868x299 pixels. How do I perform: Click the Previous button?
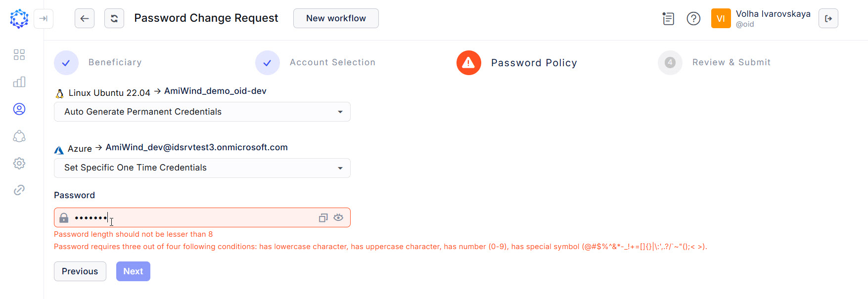(x=80, y=271)
